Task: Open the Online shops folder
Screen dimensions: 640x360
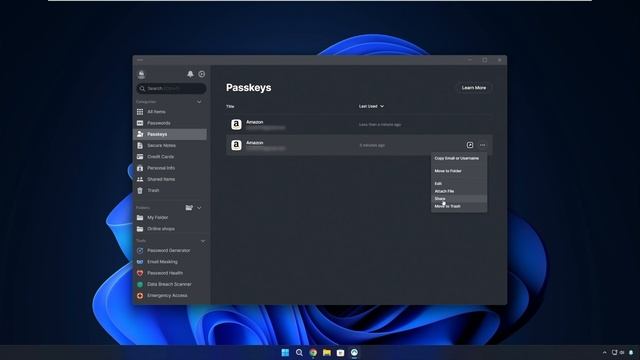Action: [x=170, y=229]
